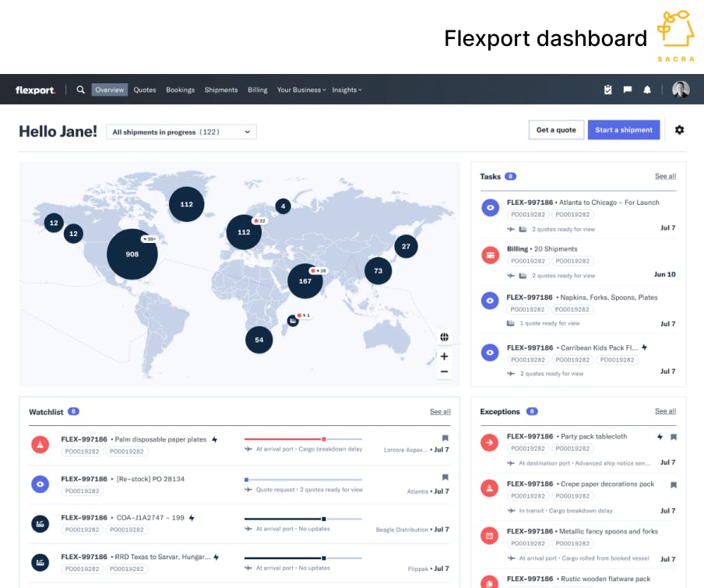Click Flippak label in RRD Texas row
Viewport: 704px width, 588px height.
click(x=418, y=569)
